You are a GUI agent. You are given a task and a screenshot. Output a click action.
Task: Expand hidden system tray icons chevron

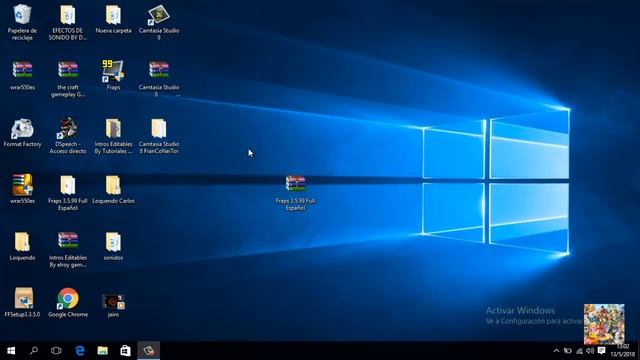pos(556,351)
